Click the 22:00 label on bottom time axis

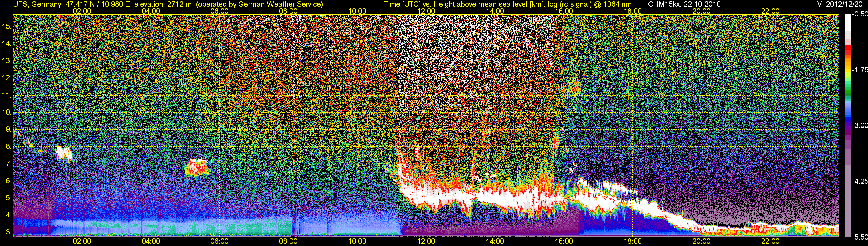770,241
